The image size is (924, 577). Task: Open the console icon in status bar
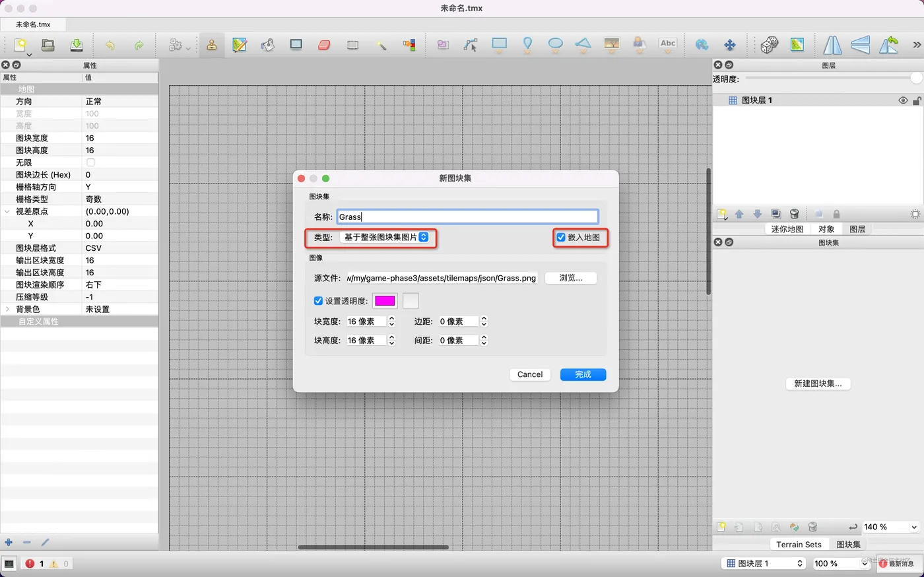point(9,564)
